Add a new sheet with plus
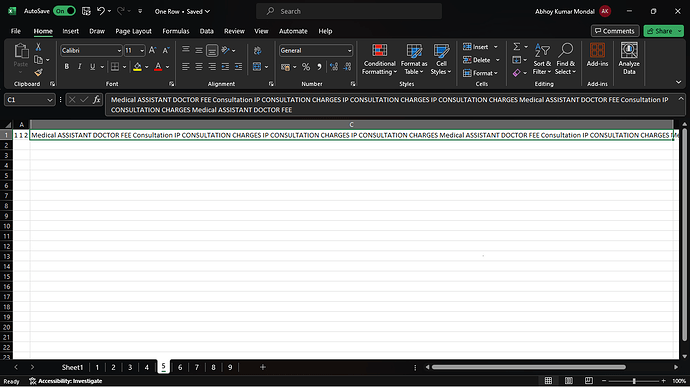The image size is (690, 387). pos(263,367)
